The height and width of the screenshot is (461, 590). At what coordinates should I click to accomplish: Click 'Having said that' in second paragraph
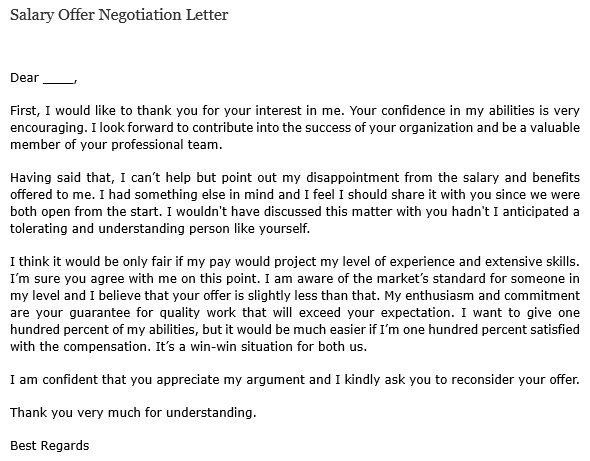pyautogui.click(x=62, y=178)
